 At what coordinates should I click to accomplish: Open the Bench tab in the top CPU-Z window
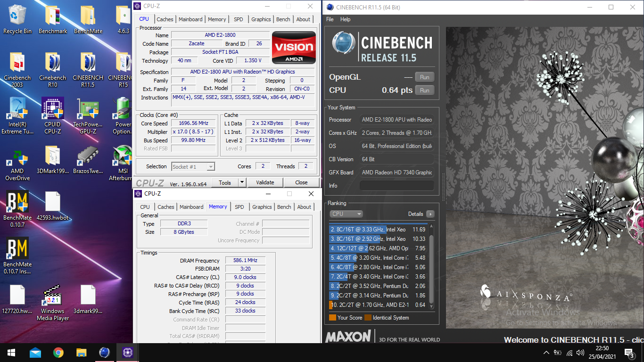pyautogui.click(x=283, y=19)
